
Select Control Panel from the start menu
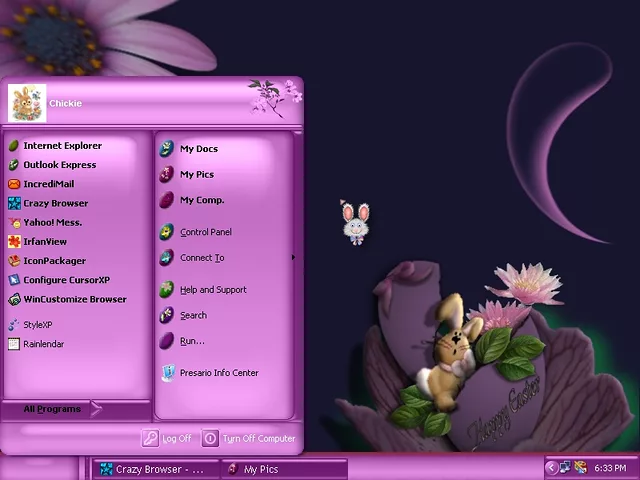coord(205,232)
